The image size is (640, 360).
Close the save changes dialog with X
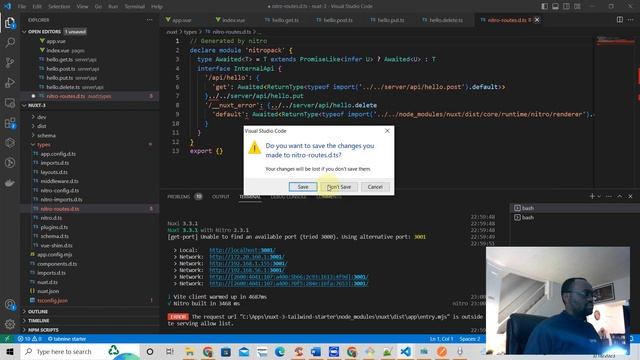[x=387, y=131]
